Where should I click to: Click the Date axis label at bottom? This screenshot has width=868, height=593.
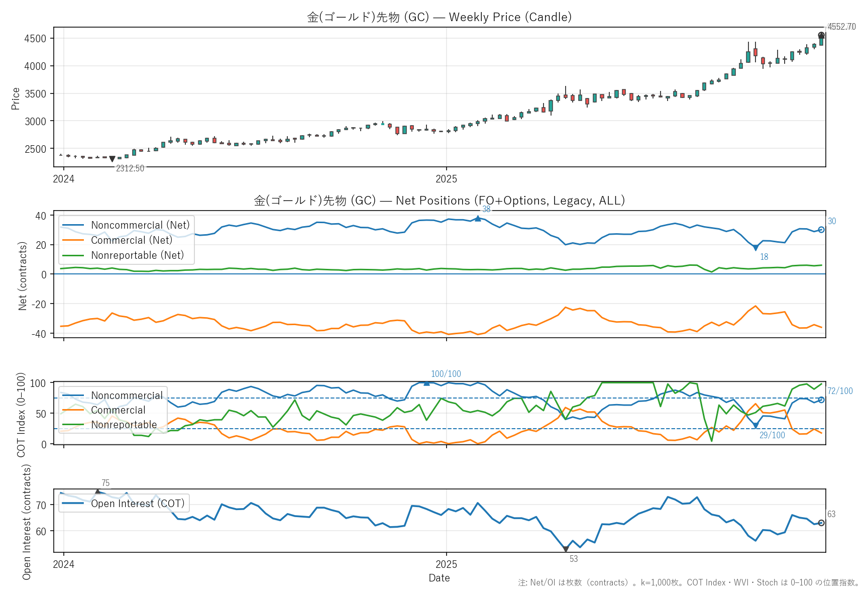[x=439, y=578]
